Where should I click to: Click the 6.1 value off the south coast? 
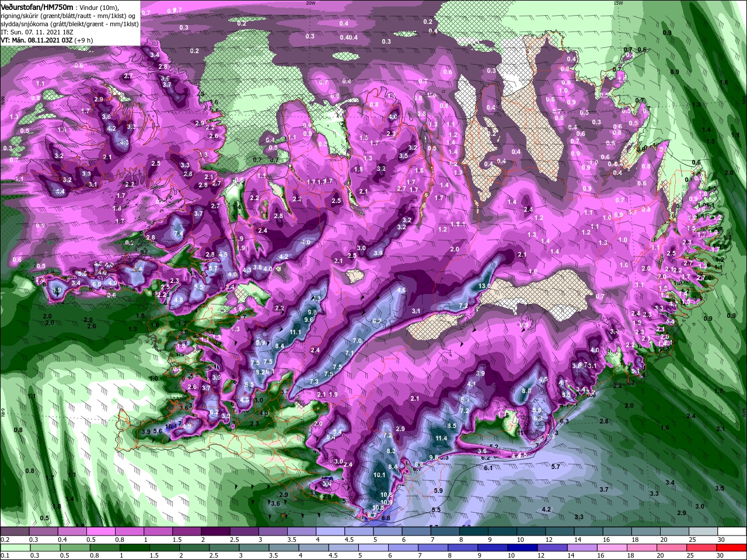pyautogui.click(x=488, y=468)
